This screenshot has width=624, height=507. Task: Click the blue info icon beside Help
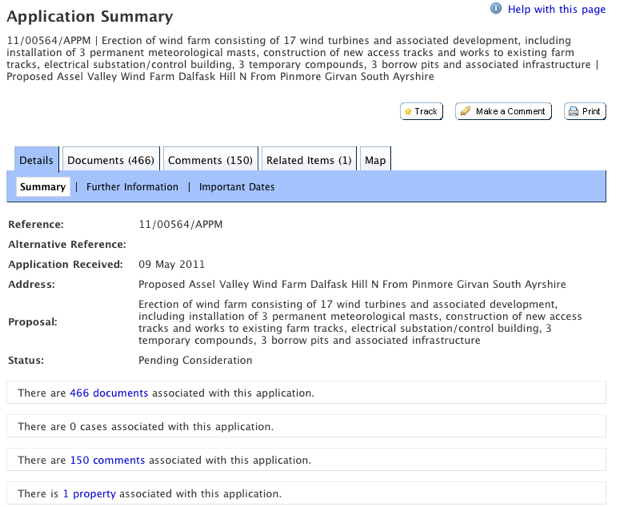(x=495, y=8)
